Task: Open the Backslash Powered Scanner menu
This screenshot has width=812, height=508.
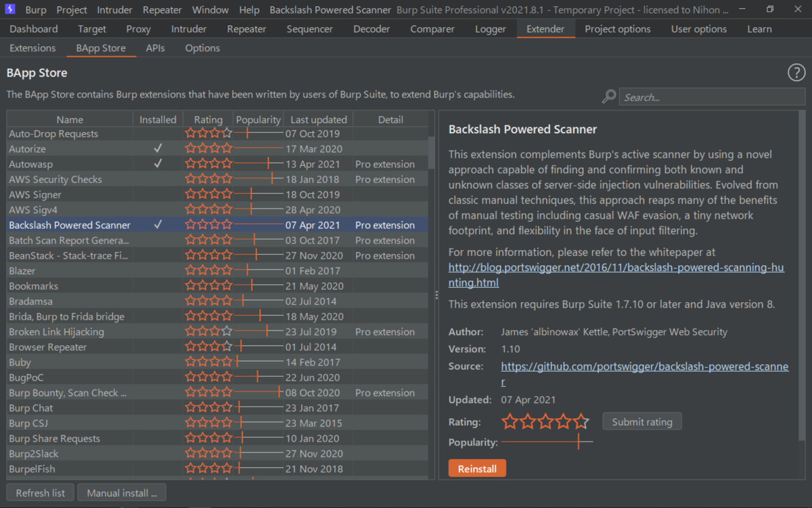Action: [x=330, y=9]
